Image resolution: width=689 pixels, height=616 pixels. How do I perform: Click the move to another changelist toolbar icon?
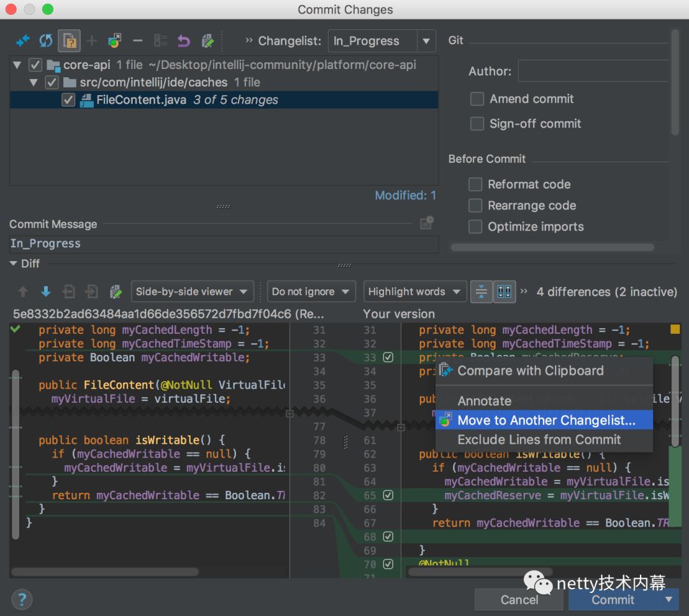coord(115,41)
